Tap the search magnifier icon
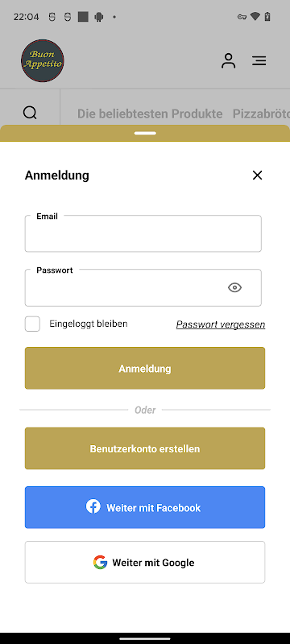Image resolution: width=290 pixels, height=644 pixels. [x=30, y=113]
